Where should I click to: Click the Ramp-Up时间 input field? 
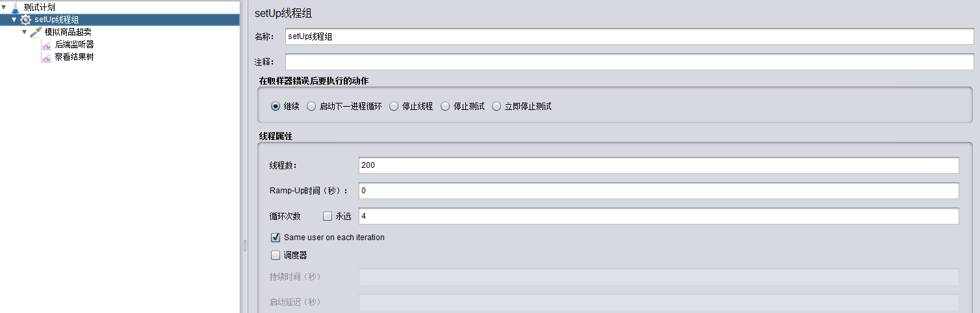658,191
